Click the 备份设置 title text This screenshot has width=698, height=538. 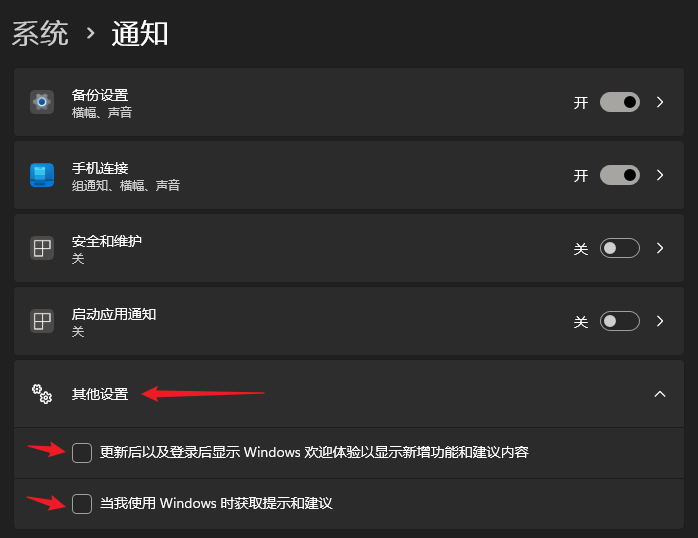pyautogui.click(x=100, y=95)
